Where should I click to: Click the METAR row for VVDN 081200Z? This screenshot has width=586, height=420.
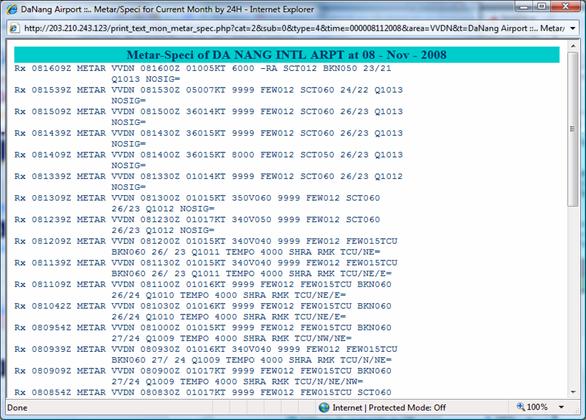pyautogui.click(x=206, y=246)
